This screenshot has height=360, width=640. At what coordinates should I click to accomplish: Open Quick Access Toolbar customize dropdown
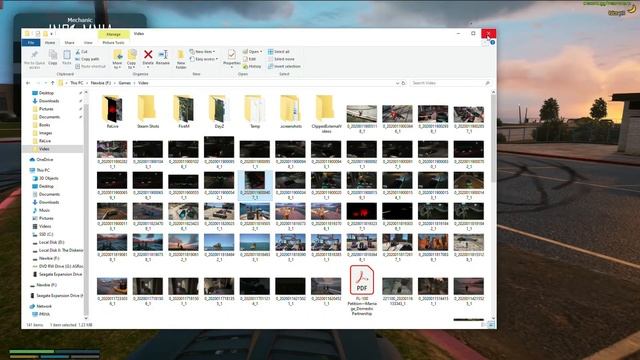point(51,34)
